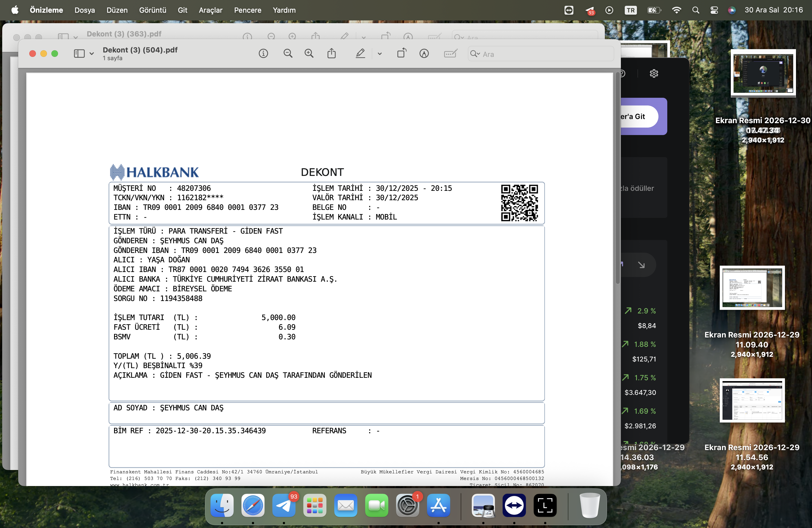
Task: Open App Store from the Dock
Action: (438, 505)
